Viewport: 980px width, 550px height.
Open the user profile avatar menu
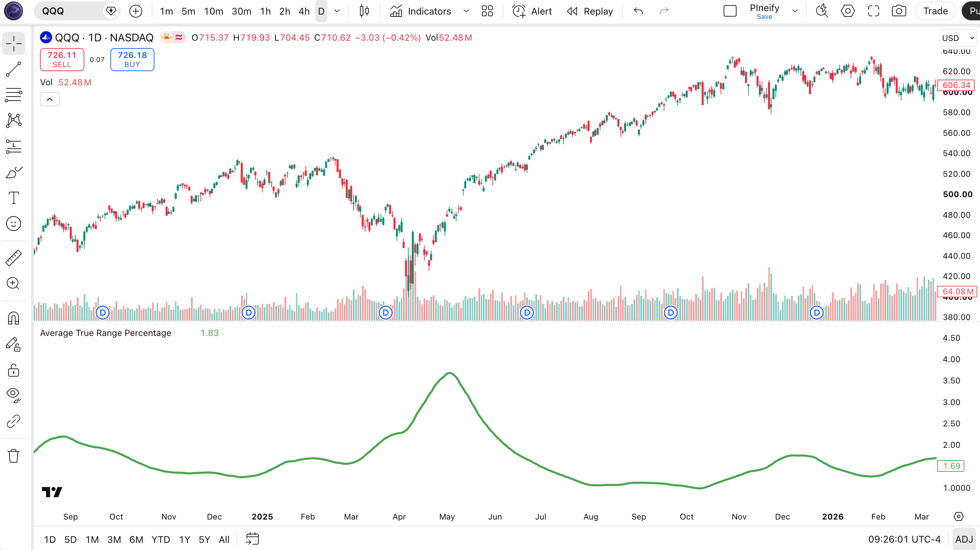point(14,10)
